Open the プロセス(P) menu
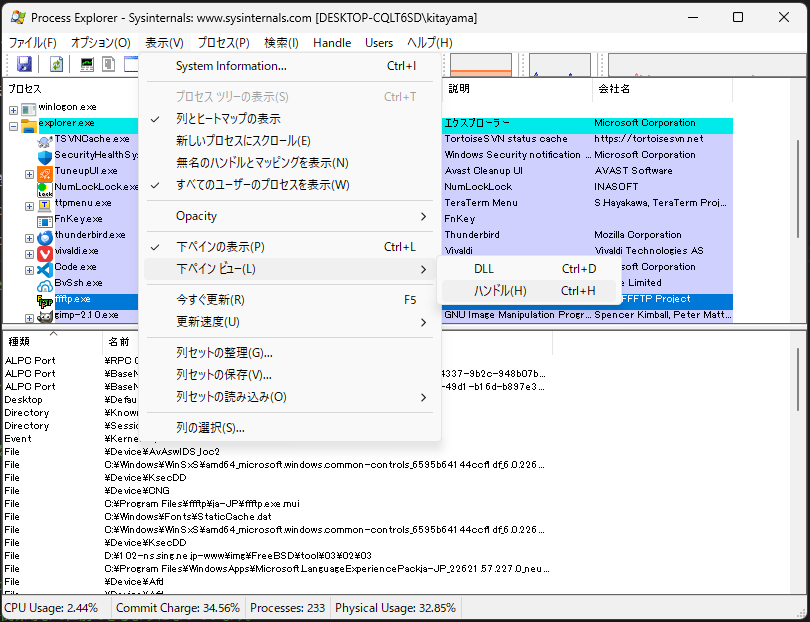Screen dimensions: 810x622 [x=224, y=43]
